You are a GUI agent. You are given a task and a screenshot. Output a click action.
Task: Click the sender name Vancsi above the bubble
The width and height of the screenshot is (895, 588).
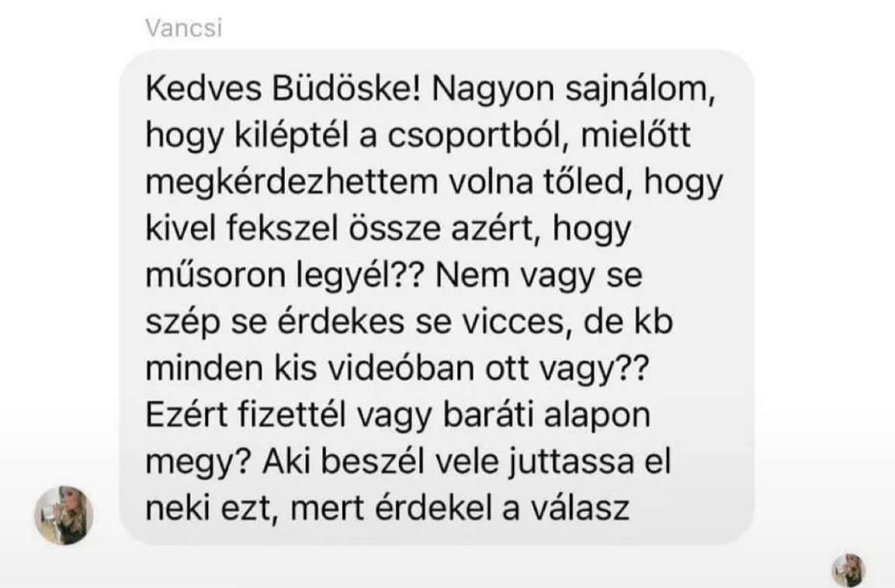(x=183, y=27)
